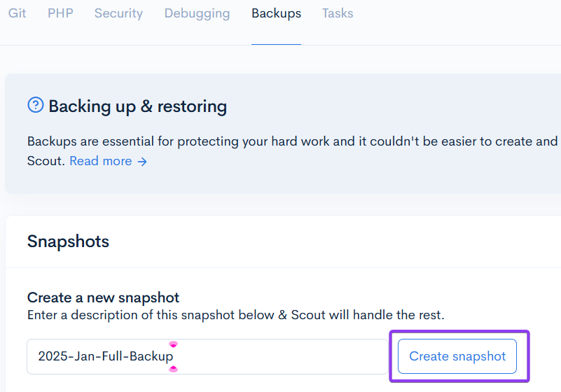This screenshot has width=561, height=392.
Task: Click the arrow icon beside Read more
Action: [142, 161]
